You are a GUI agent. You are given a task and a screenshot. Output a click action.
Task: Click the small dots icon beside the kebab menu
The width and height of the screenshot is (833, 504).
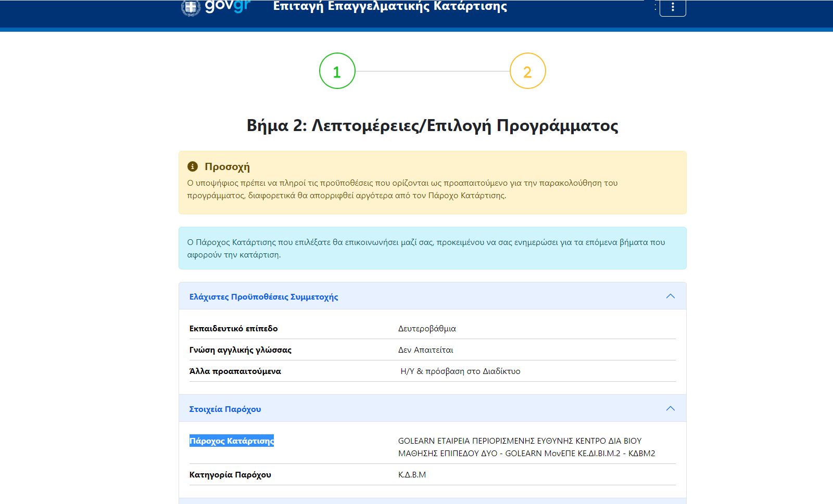[655, 7]
